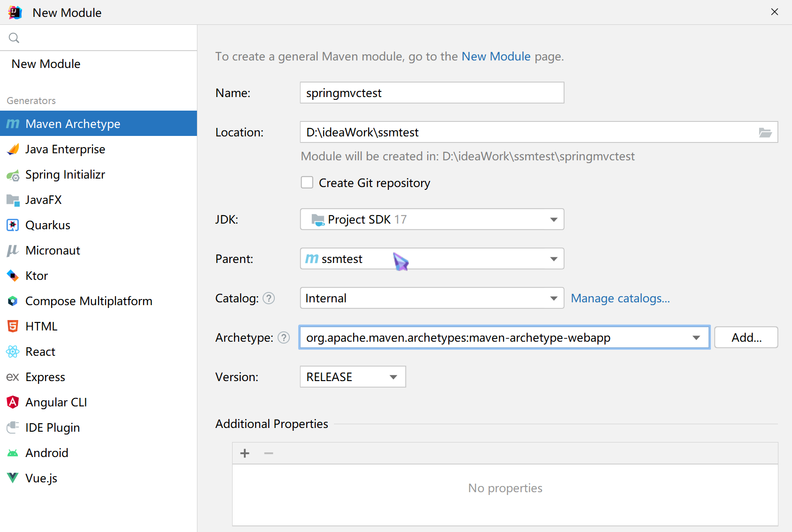
Task: Select Maven Archetype generator
Action: [98, 124]
